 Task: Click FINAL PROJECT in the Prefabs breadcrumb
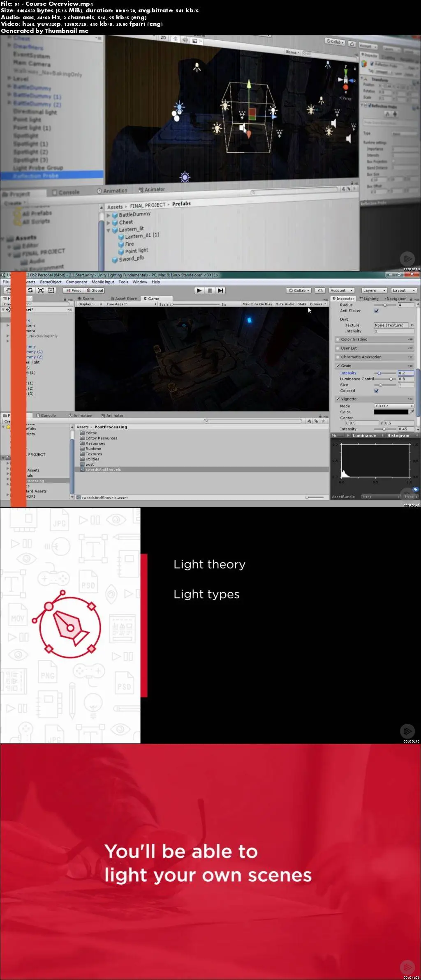pos(148,205)
